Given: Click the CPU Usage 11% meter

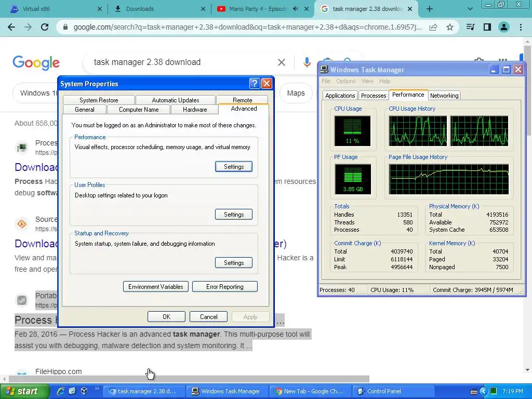Looking at the screenshot, I should [x=352, y=131].
